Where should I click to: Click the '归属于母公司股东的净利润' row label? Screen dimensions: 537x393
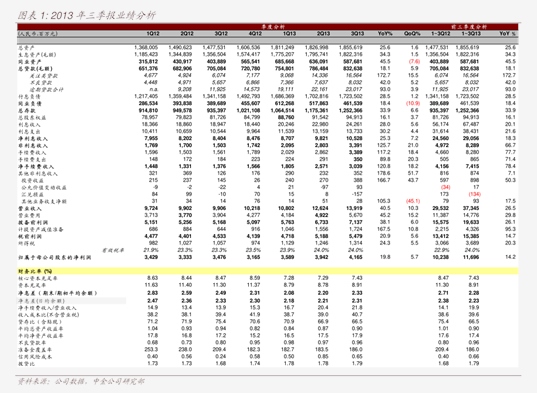[x=54, y=257]
